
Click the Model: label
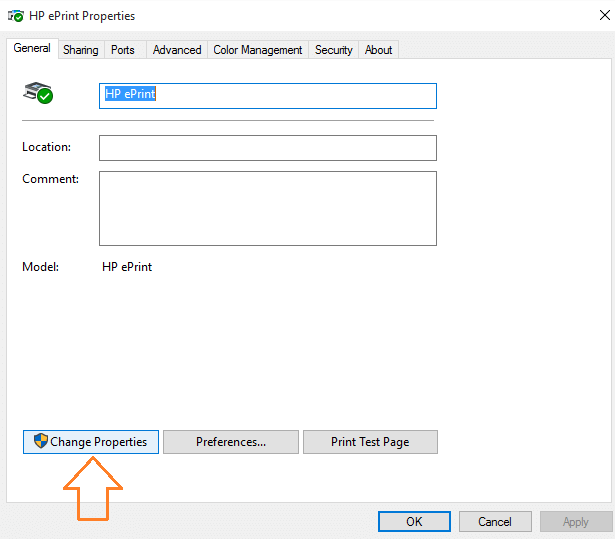(x=41, y=267)
